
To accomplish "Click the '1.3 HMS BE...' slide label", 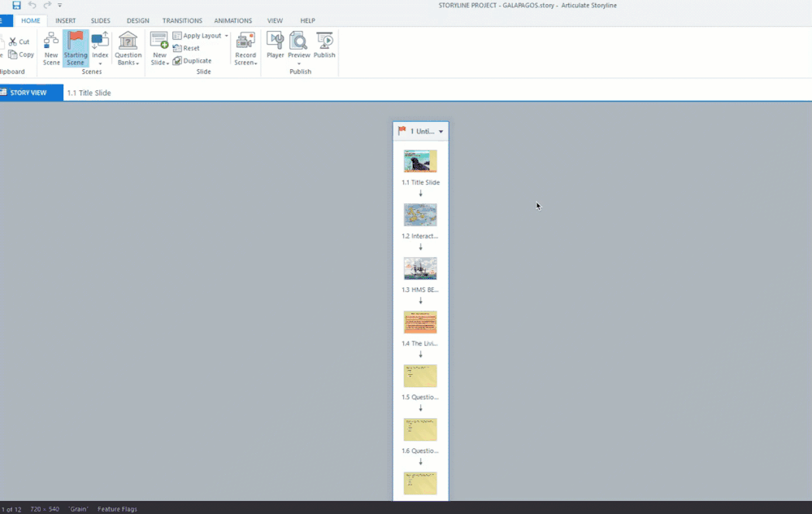I will tap(420, 290).
